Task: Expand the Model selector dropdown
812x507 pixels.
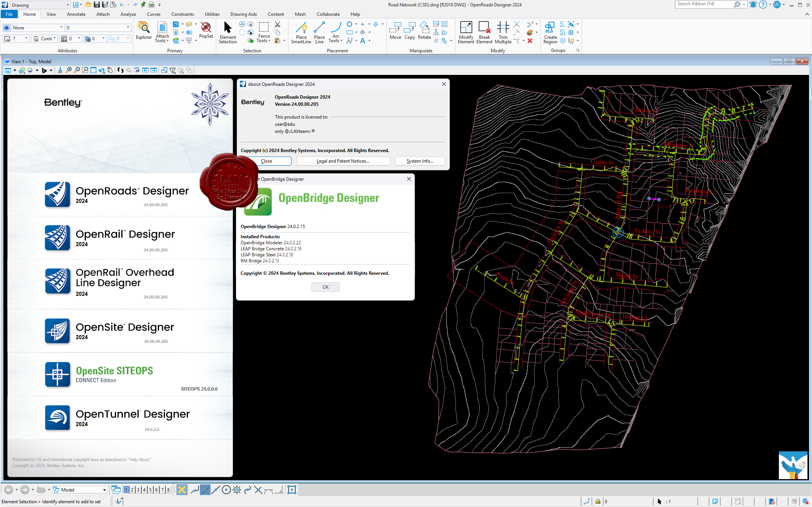Action: [104, 490]
